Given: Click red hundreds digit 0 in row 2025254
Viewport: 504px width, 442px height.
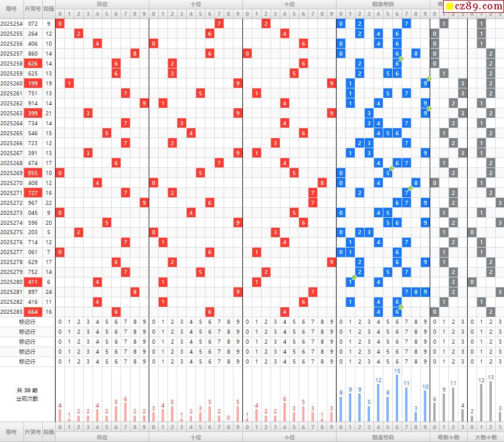Looking at the screenshot, I should click(60, 23).
